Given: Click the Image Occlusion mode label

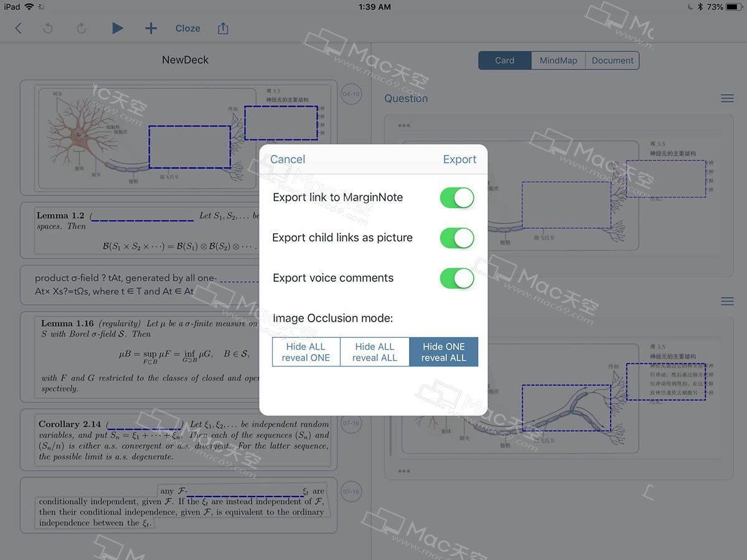Looking at the screenshot, I should pyautogui.click(x=333, y=318).
